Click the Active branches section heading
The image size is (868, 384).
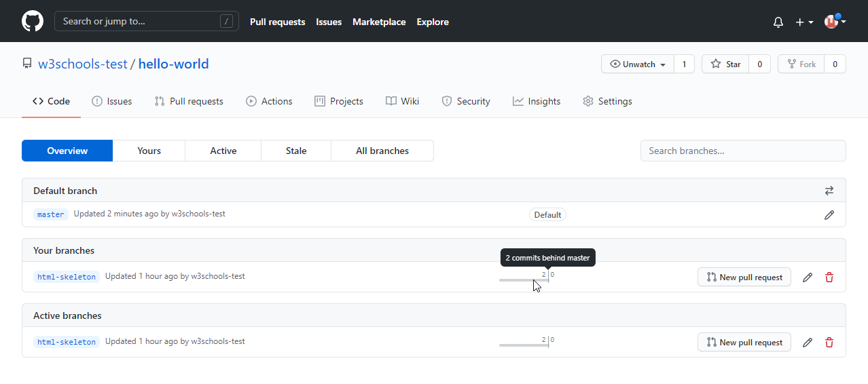tap(67, 315)
